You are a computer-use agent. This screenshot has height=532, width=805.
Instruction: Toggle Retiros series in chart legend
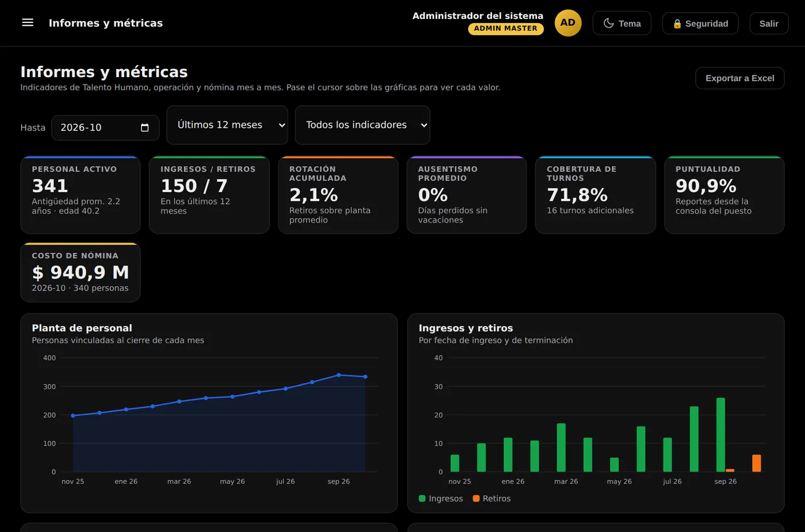coord(492,499)
